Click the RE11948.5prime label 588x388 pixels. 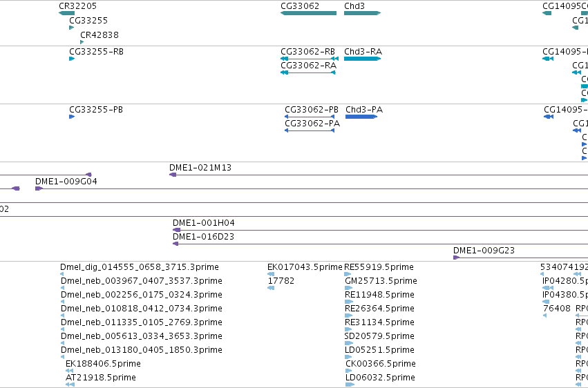pyautogui.click(x=379, y=295)
